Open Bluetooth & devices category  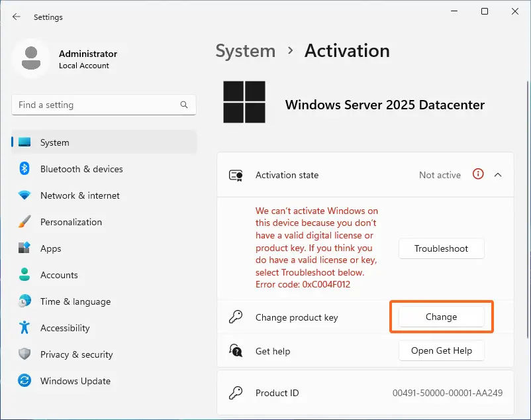point(104,169)
